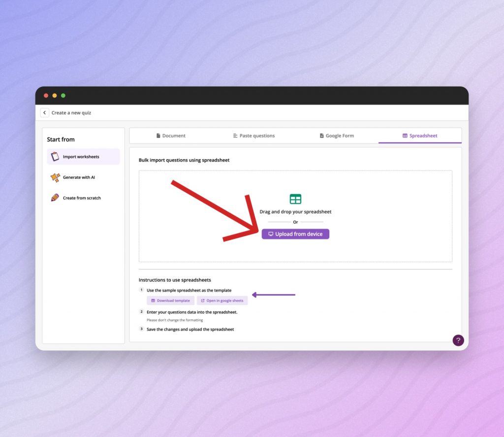Screen dimensions: 504x437
Task: Click the Download template button
Action: click(170, 300)
